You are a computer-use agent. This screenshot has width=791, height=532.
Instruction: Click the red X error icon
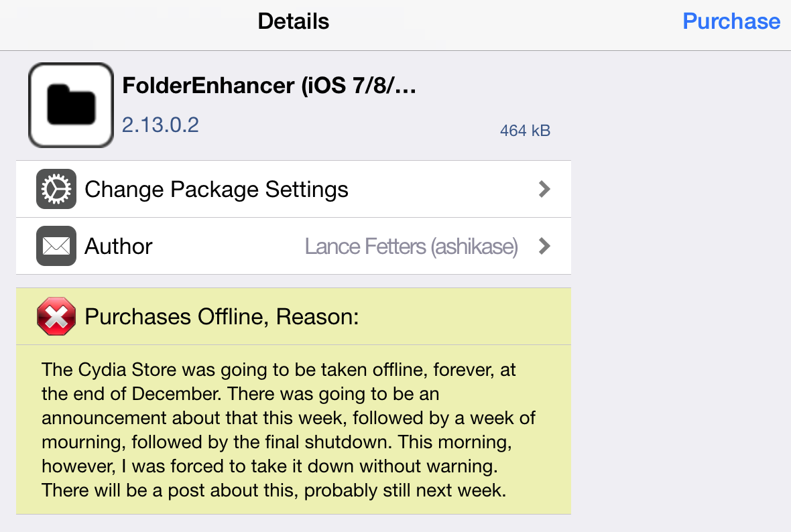click(x=56, y=316)
